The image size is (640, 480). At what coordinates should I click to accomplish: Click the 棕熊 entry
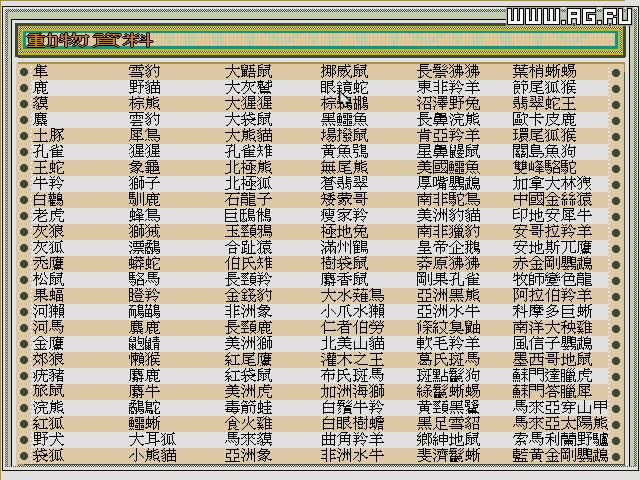point(144,103)
